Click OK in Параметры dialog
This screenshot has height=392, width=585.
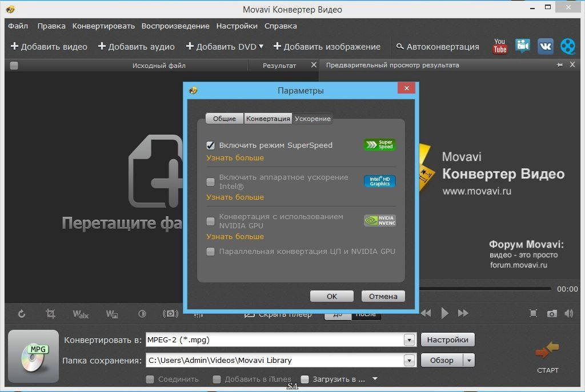pos(332,296)
